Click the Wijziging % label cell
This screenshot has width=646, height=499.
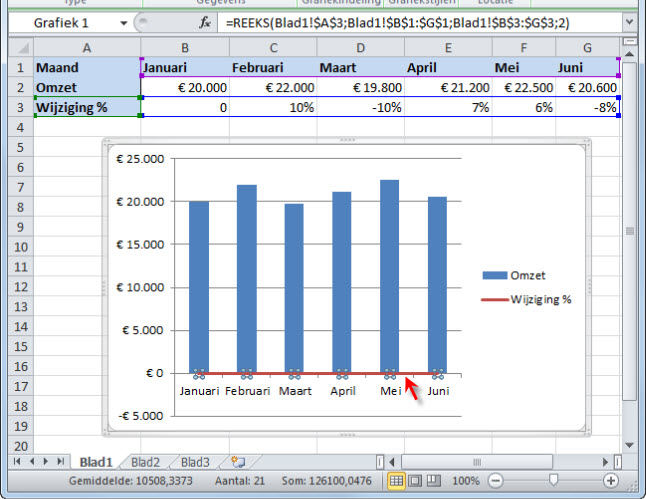click(x=87, y=108)
